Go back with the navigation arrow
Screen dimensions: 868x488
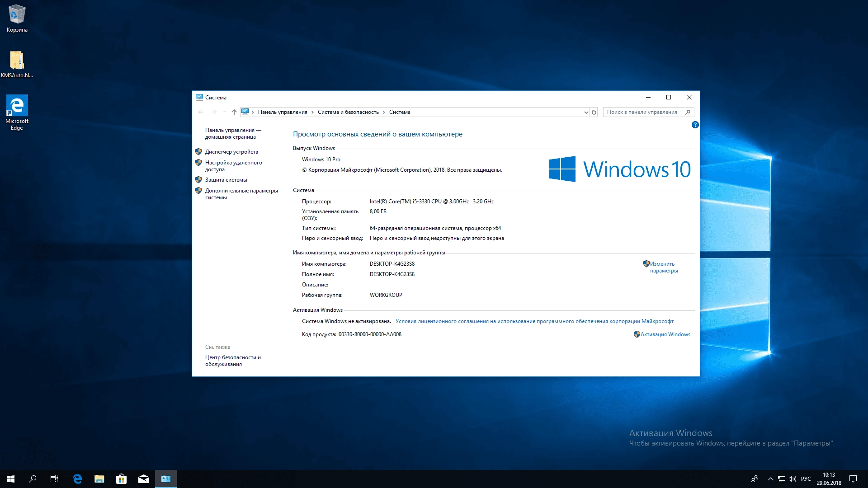pyautogui.click(x=201, y=112)
